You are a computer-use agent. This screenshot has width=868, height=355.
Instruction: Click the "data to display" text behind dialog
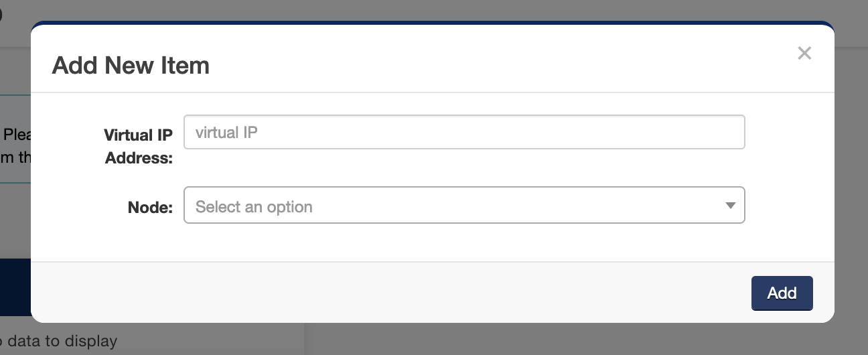(64, 341)
